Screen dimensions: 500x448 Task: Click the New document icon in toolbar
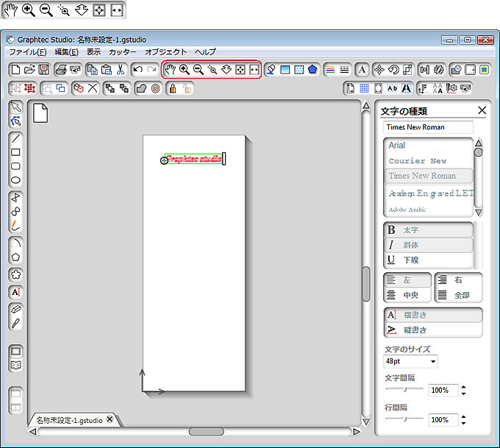(x=15, y=70)
